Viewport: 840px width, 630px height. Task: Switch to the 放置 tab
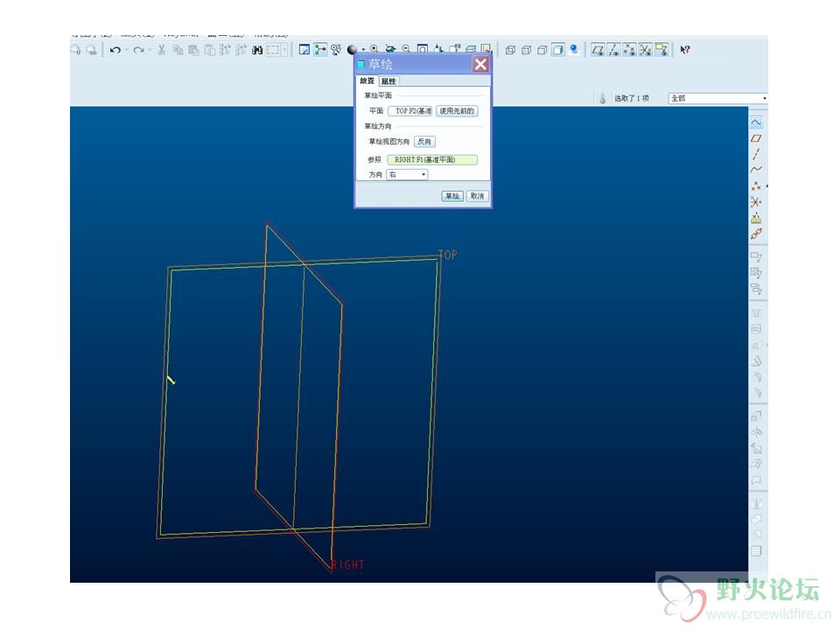(x=367, y=80)
